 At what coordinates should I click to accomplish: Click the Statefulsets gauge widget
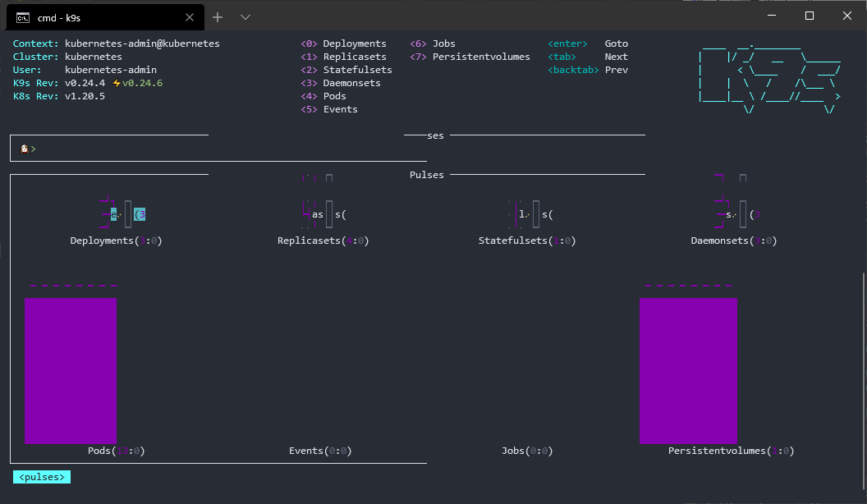[531, 214]
